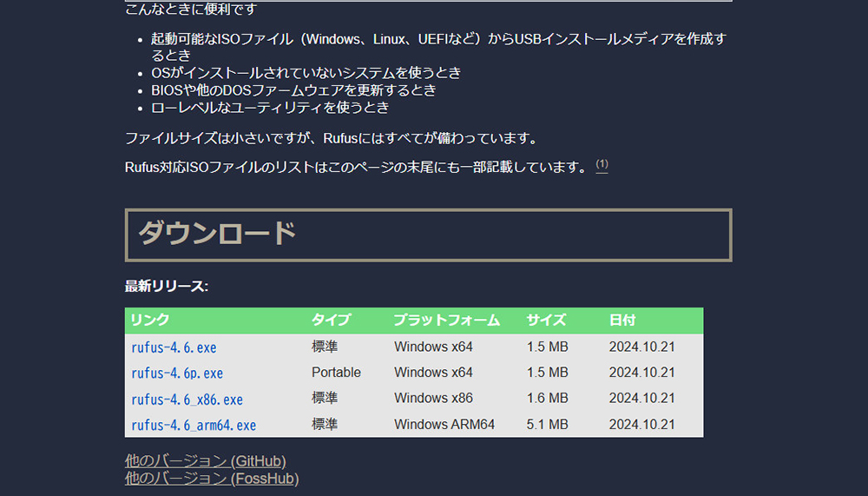The height and width of the screenshot is (496, 868).
Task: Click the リンク column header
Action: pos(150,321)
